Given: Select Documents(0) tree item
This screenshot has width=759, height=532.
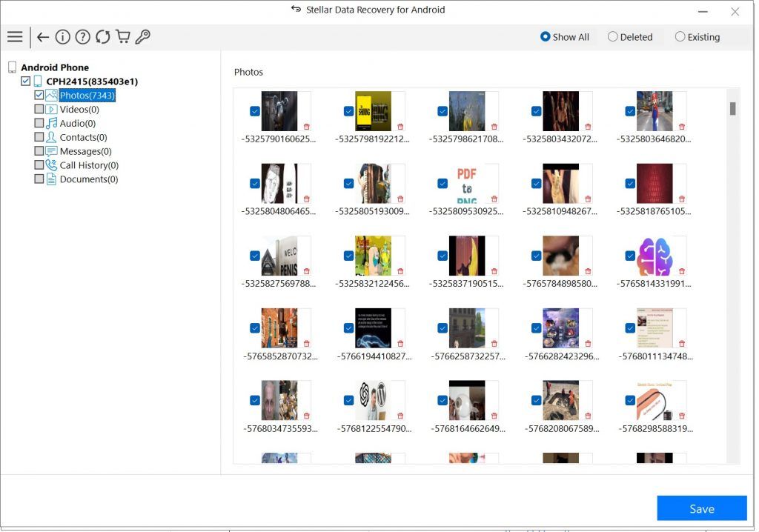Looking at the screenshot, I should coord(89,179).
